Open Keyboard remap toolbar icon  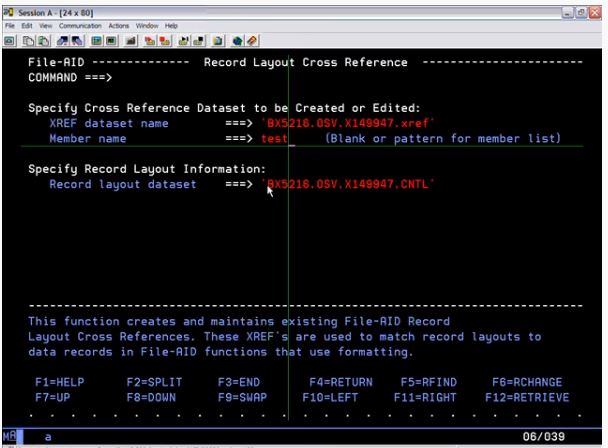[x=131, y=40]
